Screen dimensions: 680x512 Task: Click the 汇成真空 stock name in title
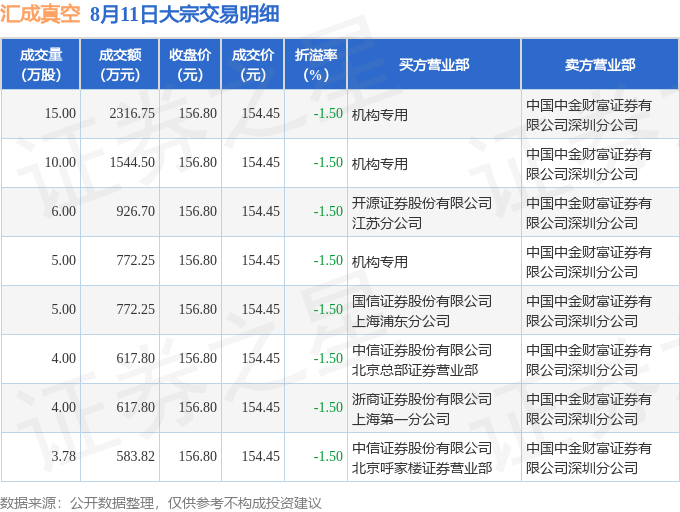40,14
